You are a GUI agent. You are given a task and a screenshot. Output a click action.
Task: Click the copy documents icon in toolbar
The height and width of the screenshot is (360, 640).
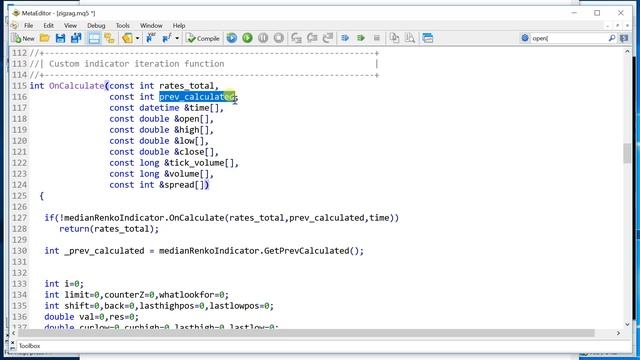[394, 38]
